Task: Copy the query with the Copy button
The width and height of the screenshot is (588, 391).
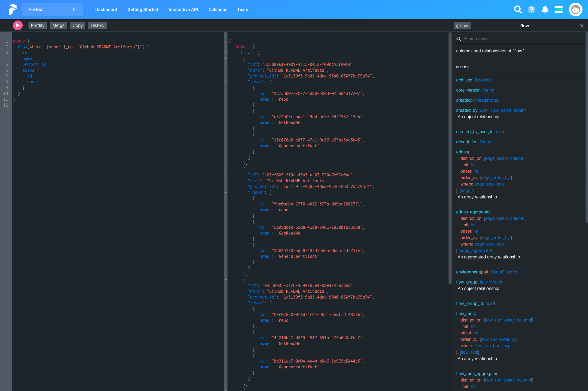Action: 78,25
